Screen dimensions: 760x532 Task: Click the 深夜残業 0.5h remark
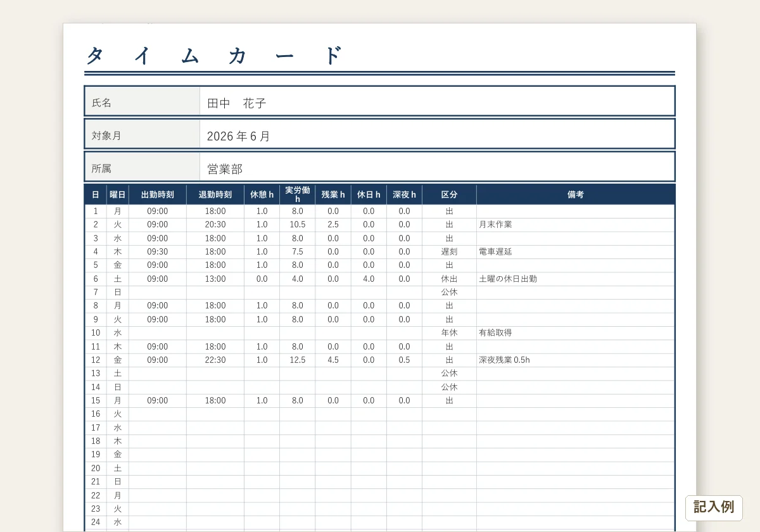[504, 360]
